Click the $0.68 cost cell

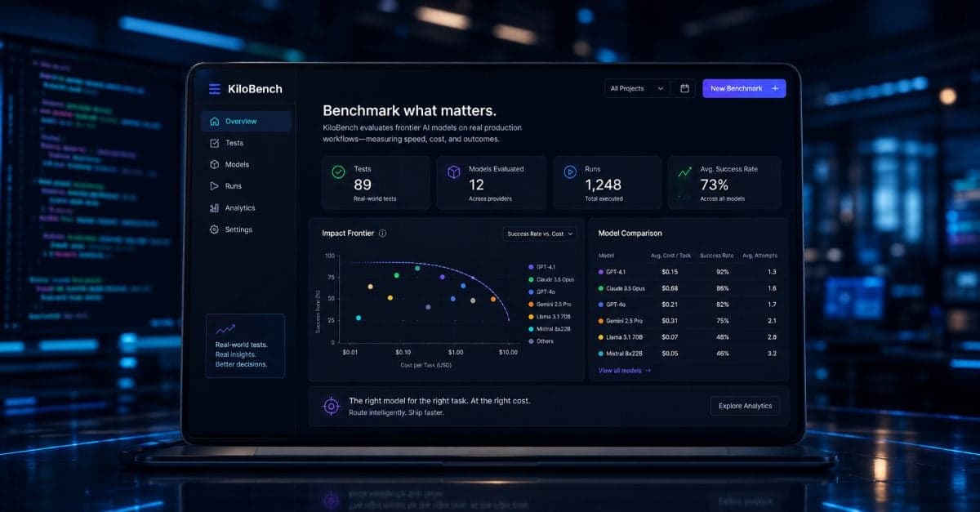click(670, 288)
